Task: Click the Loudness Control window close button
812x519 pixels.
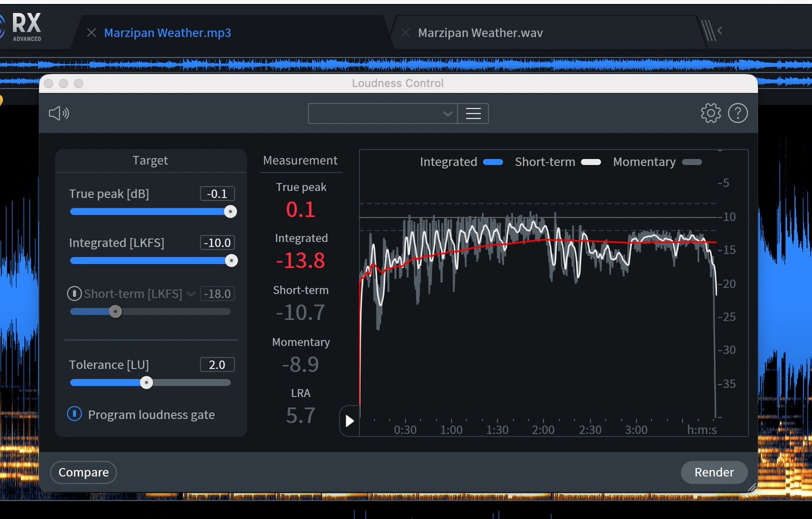Action: (49, 83)
